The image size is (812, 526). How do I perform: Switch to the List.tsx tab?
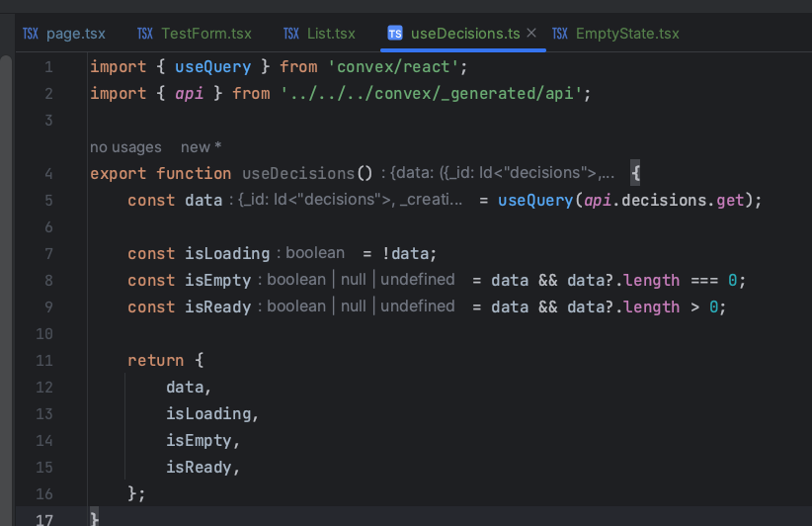pos(319,34)
